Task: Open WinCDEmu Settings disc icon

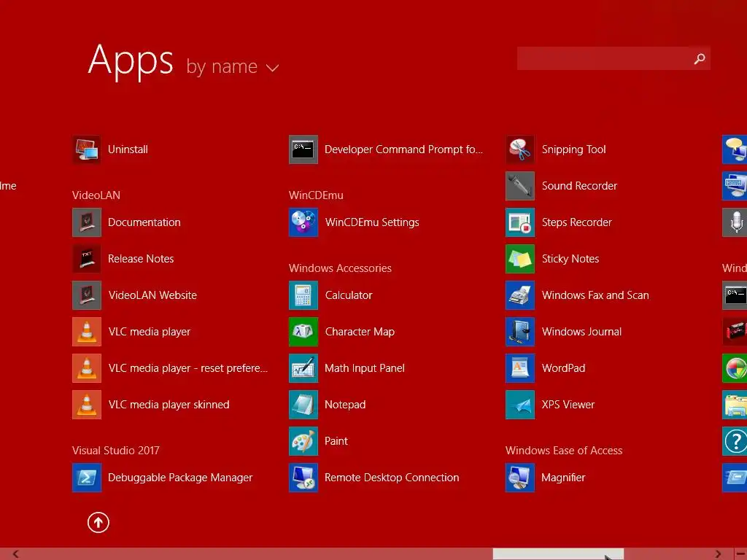Action: 303,222
